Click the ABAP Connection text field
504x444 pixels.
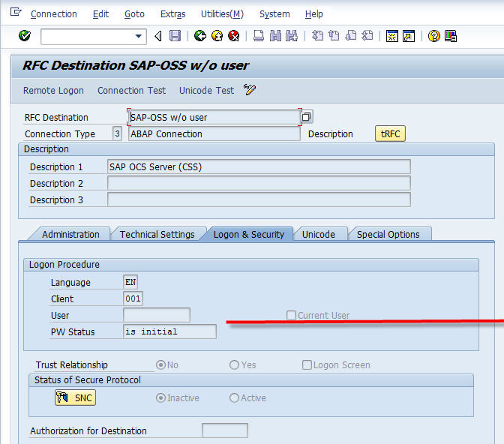point(214,133)
